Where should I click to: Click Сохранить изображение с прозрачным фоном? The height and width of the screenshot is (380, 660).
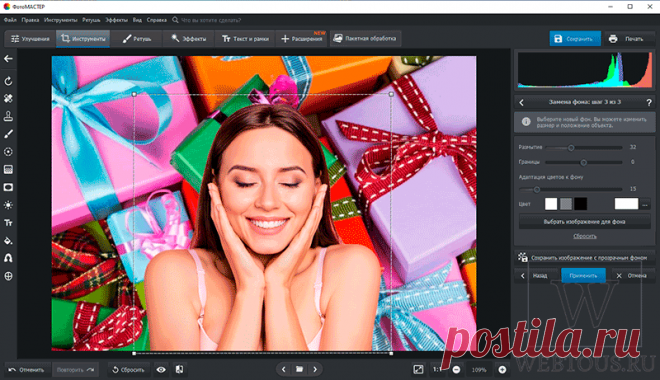[584, 258]
